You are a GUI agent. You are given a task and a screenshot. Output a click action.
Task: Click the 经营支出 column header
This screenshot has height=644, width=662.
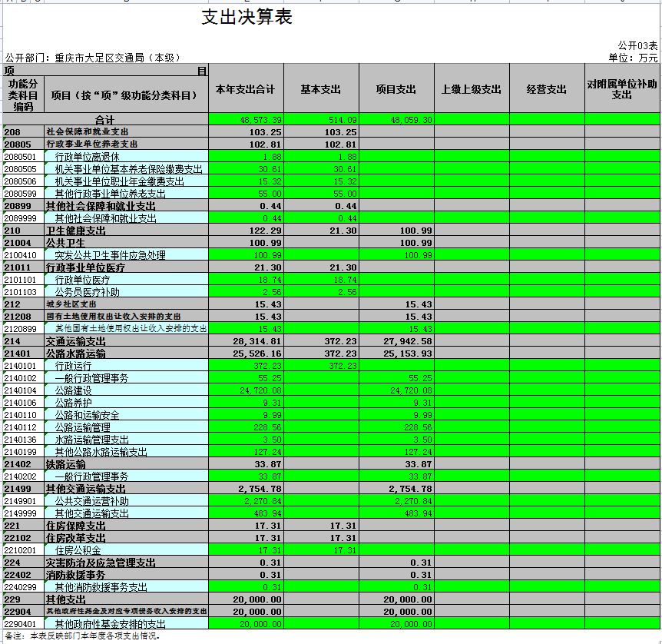point(546,89)
